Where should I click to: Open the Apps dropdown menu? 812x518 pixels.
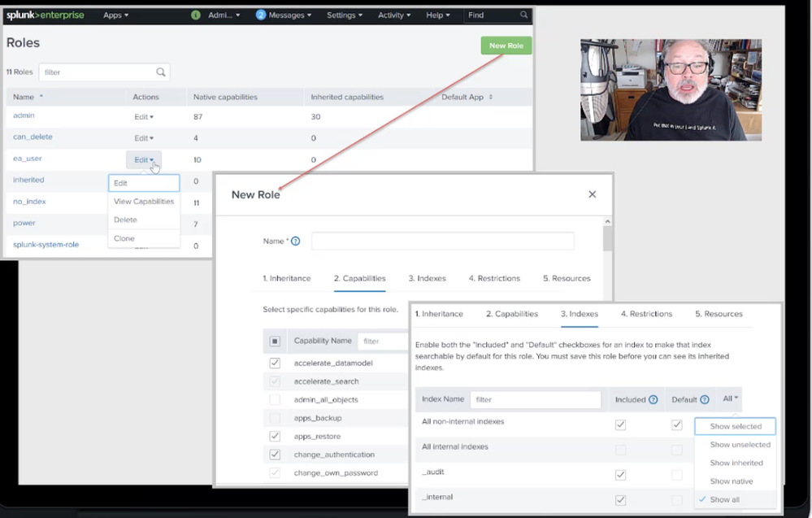[x=115, y=15]
